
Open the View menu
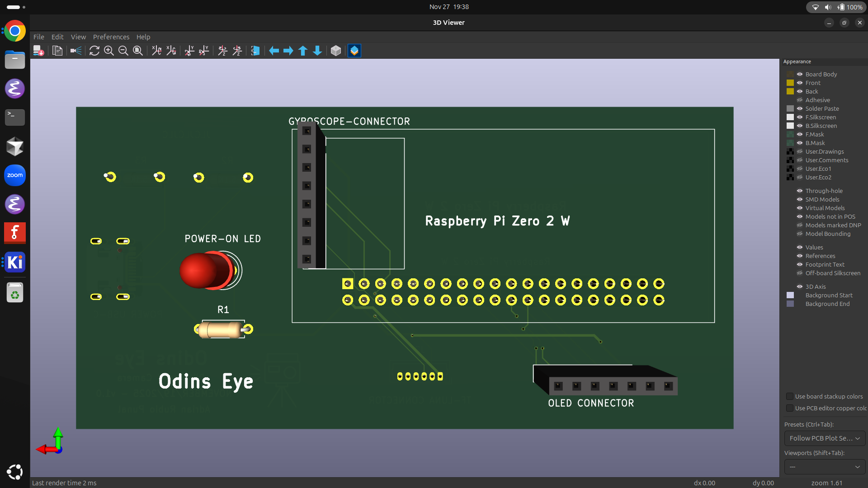coord(78,37)
